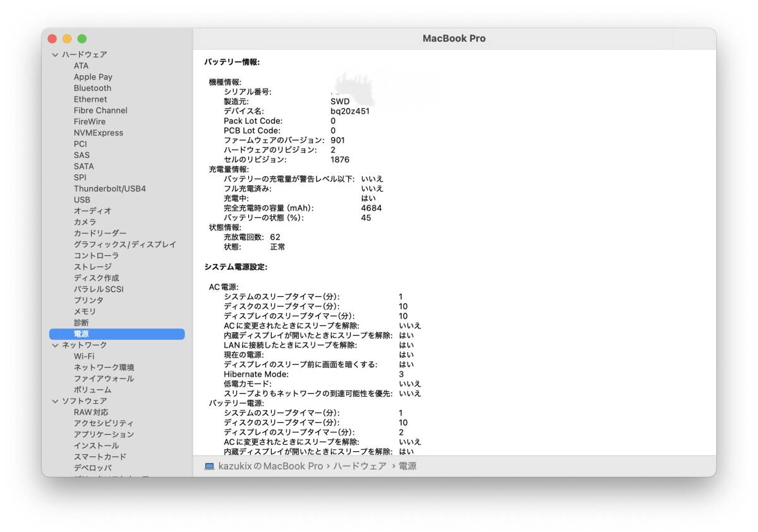This screenshot has height=532, width=758.
Task: Select FireWire in the hardware list
Action: click(x=90, y=122)
